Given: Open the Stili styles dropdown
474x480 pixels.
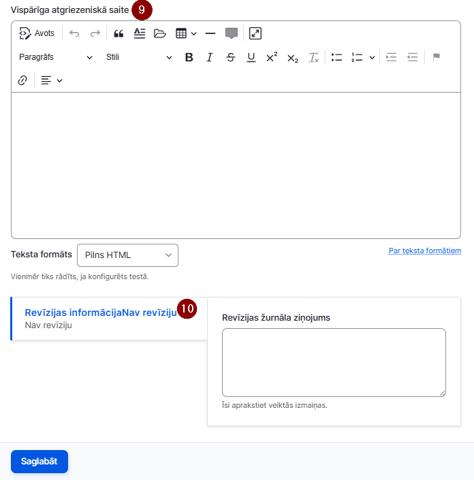Looking at the screenshot, I should click(139, 57).
